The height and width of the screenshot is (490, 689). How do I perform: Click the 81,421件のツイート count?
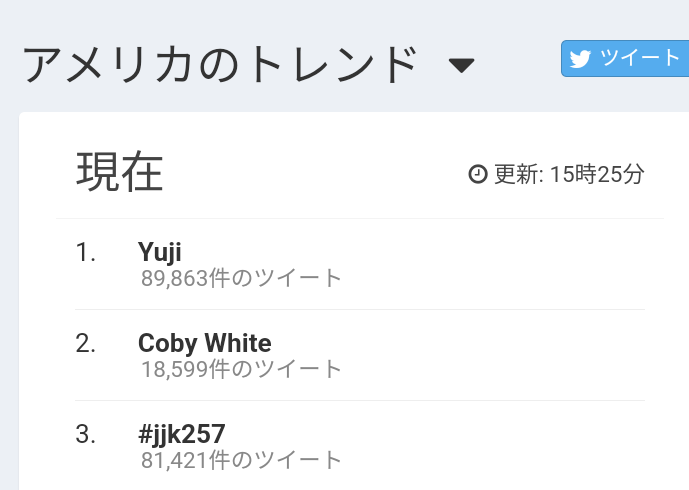242,460
